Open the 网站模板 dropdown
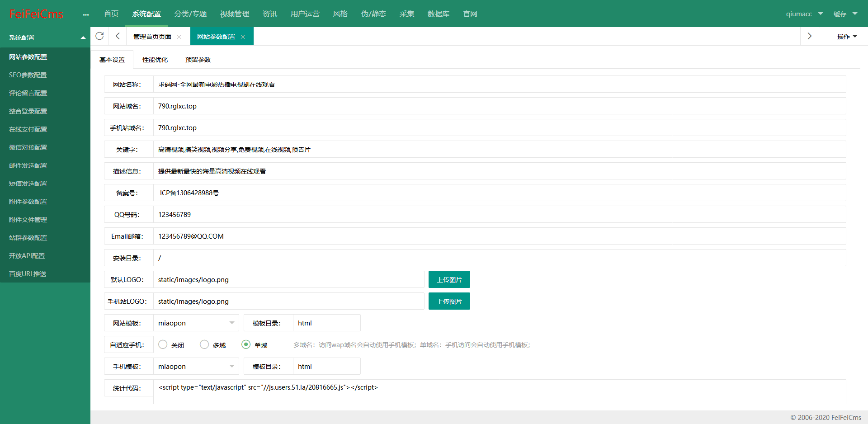The width and height of the screenshot is (868, 424). point(196,323)
